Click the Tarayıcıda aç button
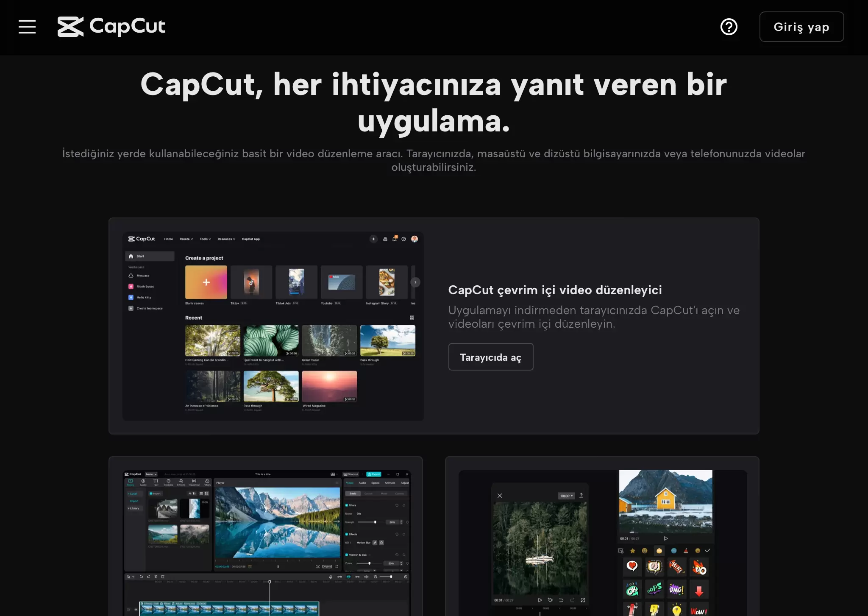Image resolution: width=868 pixels, height=616 pixels. 491,357
